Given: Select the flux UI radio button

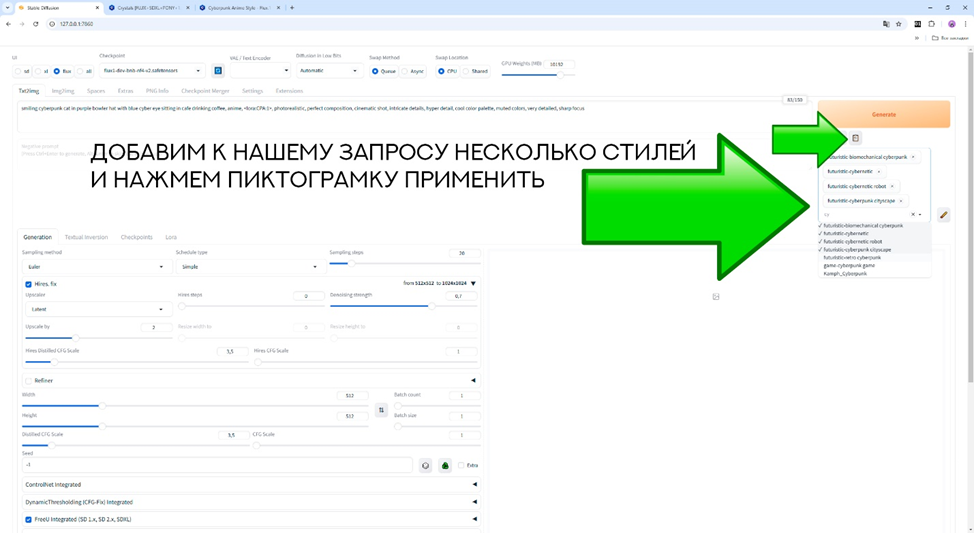Looking at the screenshot, I should coord(57,71).
